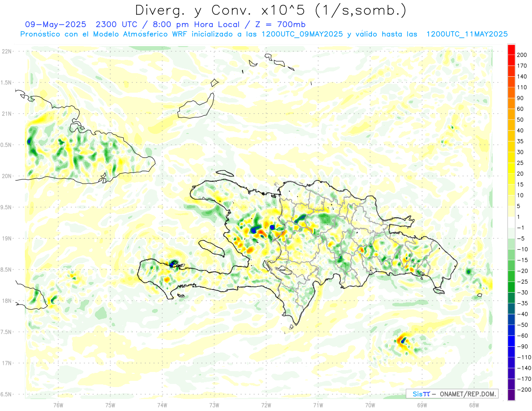The width and height of the screenshot is (532, 411).
Task: Click the positive colorbar value 5
Action: 519,206
